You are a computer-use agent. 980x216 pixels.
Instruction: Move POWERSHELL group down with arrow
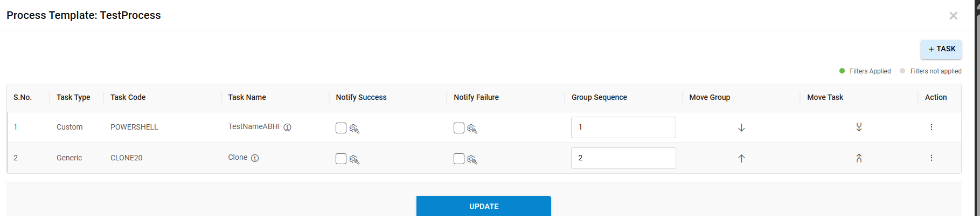741,127
